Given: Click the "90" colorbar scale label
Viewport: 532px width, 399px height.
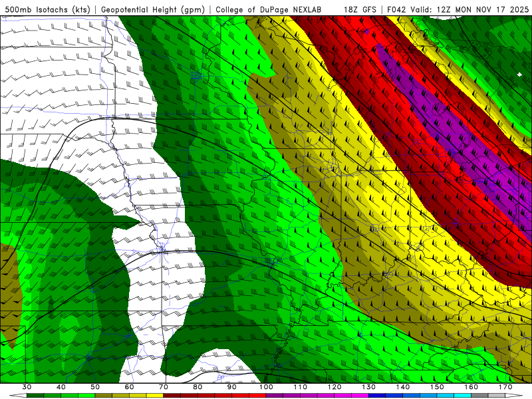Looking at the screenshot, I should (231, 387).
